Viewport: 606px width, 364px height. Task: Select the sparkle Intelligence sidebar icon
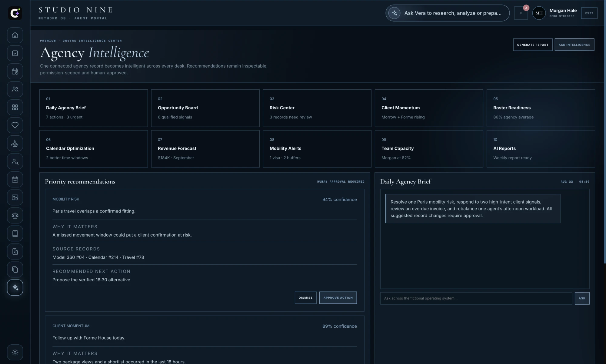[x=15, y=287]
